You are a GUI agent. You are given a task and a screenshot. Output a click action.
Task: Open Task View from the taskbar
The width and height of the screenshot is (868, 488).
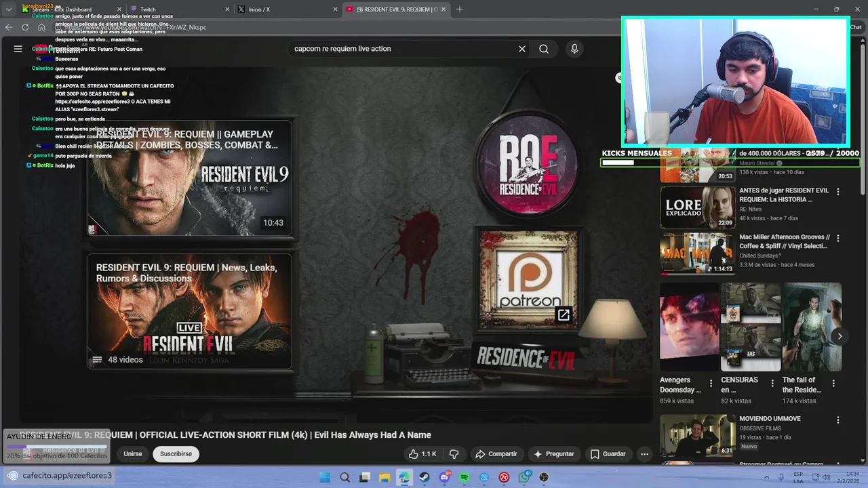point(365,477)
